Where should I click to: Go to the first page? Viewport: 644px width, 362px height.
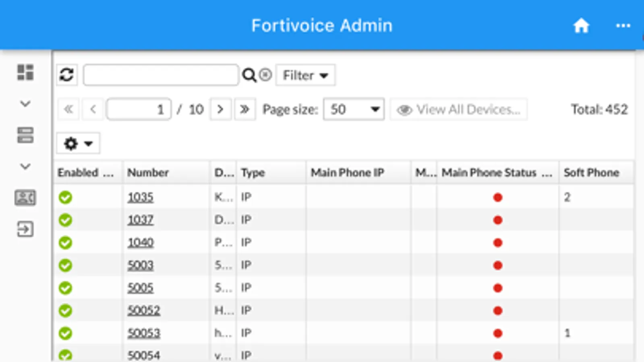click(69, 109)
